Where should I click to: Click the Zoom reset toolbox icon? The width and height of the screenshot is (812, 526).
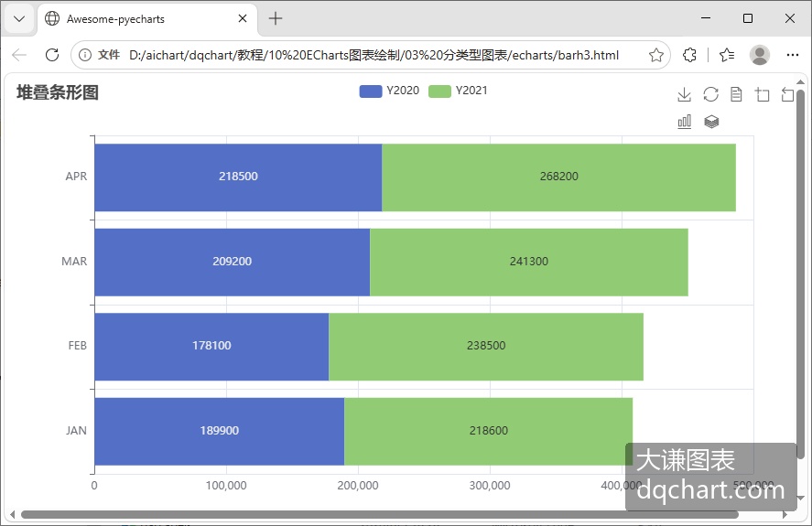click(x=787, y=95)
